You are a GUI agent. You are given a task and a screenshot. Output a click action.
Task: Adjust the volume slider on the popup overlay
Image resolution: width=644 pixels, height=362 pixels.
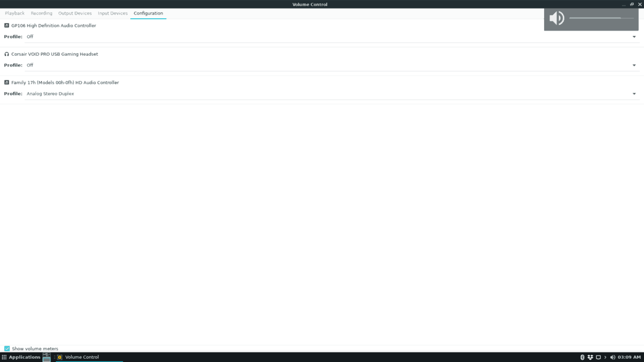coord(601,18)
